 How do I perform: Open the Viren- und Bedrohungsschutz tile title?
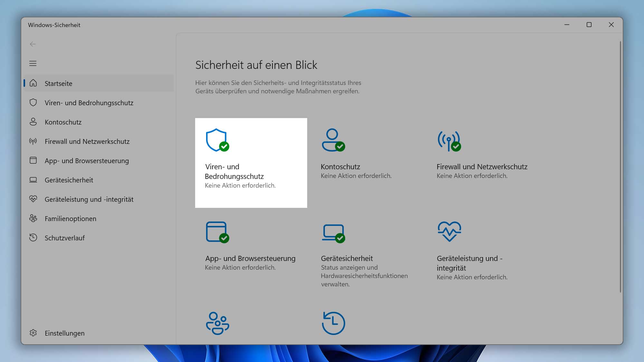click(x=234, y=172)
